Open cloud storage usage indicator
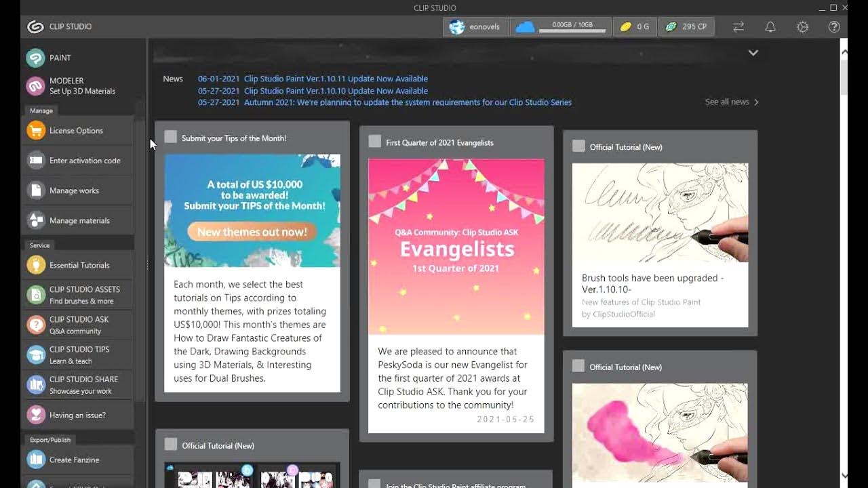Screen dimensions: 868x488 (560, 27)
